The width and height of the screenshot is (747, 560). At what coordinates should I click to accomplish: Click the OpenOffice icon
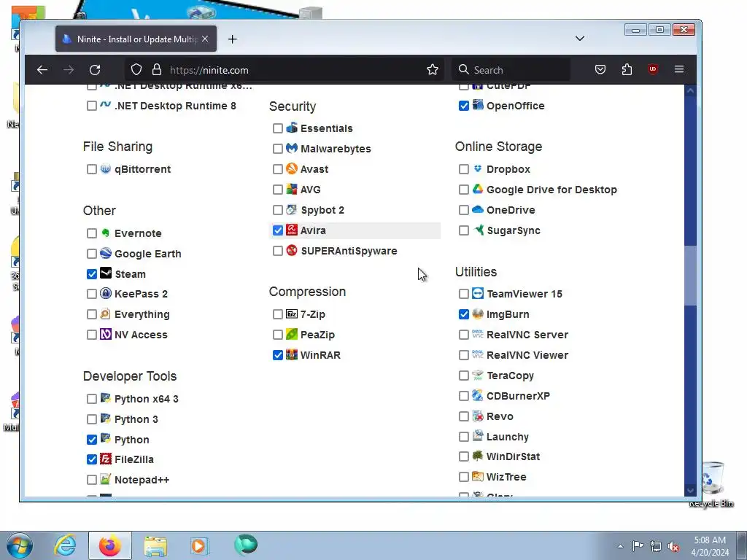(x=478, y=105)
